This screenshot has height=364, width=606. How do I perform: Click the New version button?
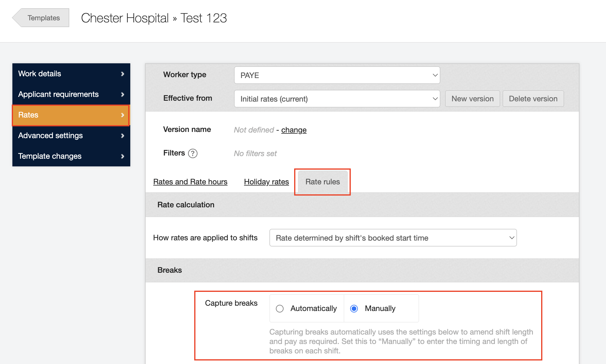[472, 99]
